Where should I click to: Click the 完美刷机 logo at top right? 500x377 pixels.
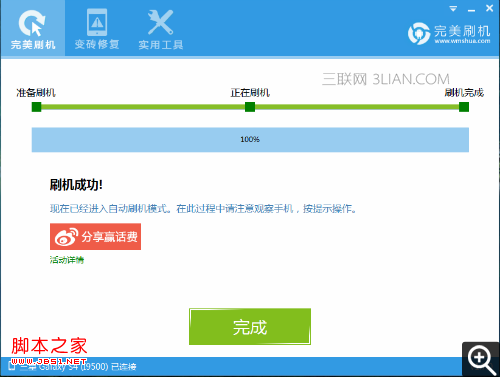(x=449, y=33)
